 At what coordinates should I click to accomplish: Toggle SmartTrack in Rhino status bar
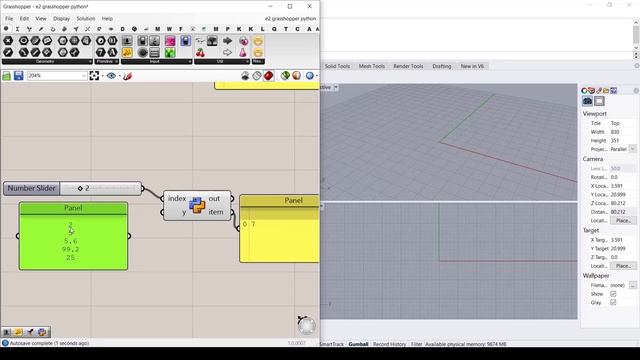332,344
